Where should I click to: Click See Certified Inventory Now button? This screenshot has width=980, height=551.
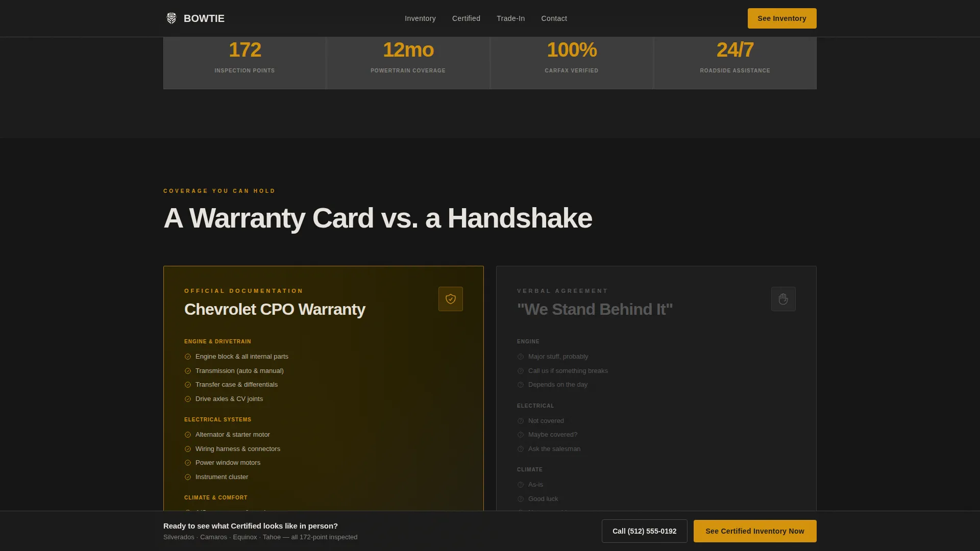pyautogui.click(x=755, y=531)
